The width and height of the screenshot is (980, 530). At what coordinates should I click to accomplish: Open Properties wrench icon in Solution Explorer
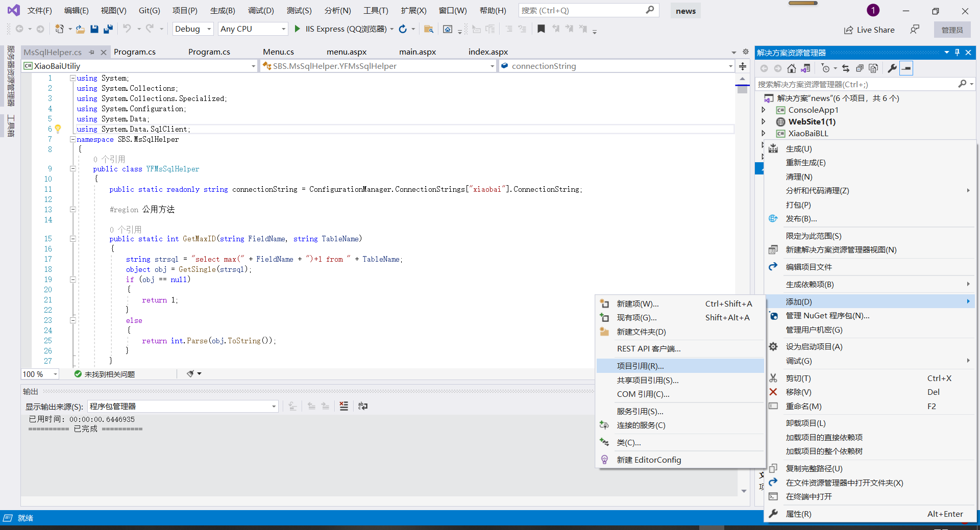pos(892,68)
